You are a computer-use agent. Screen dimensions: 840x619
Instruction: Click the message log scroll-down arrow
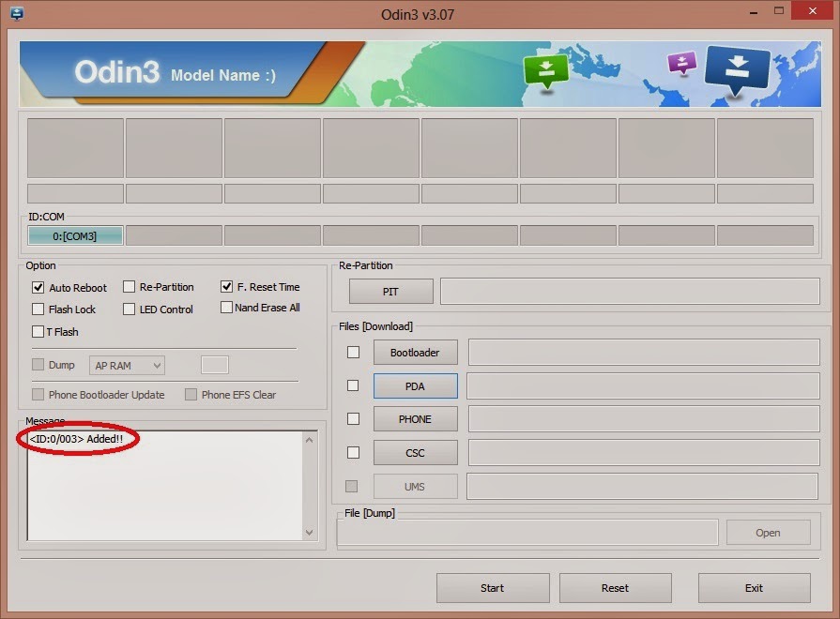pyautogui.click(x=309, y=533)
